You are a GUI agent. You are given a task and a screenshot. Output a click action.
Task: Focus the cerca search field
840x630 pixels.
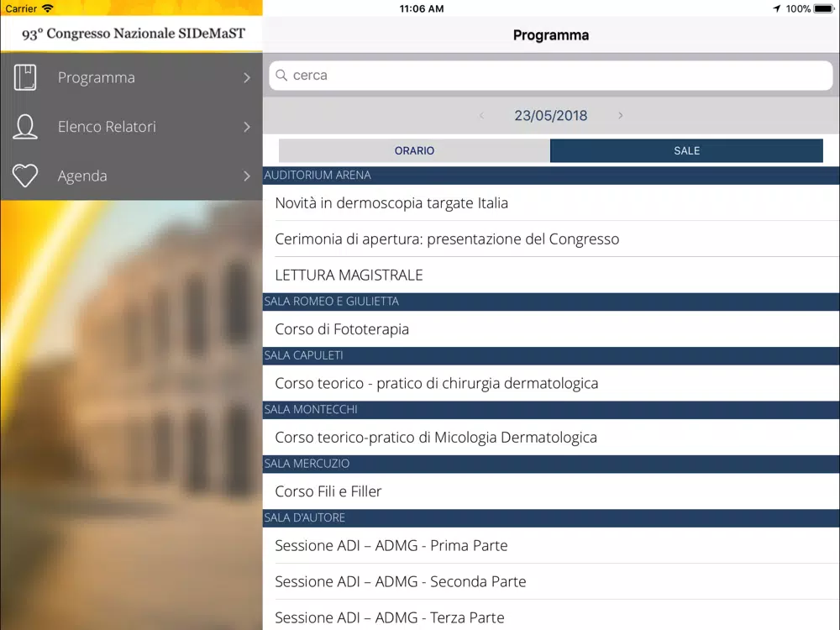pyautogui.click(x=551, y=76)
